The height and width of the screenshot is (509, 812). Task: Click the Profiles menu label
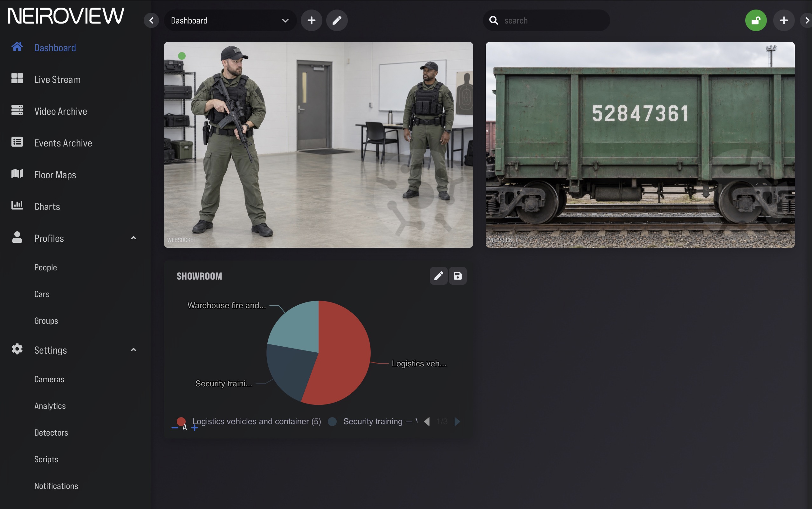49,238
